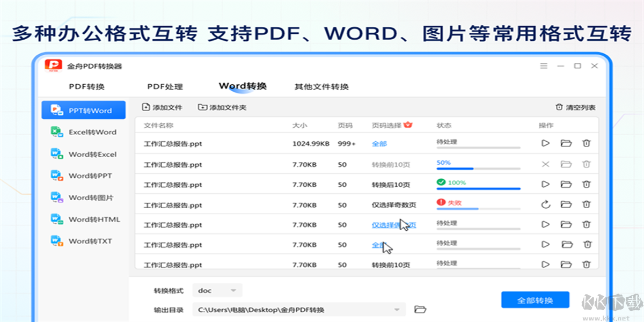The height and width of the screenshot is (322, 644).
Task: Open the hamburger menu at top right
Action: click(x=544, y=65)
